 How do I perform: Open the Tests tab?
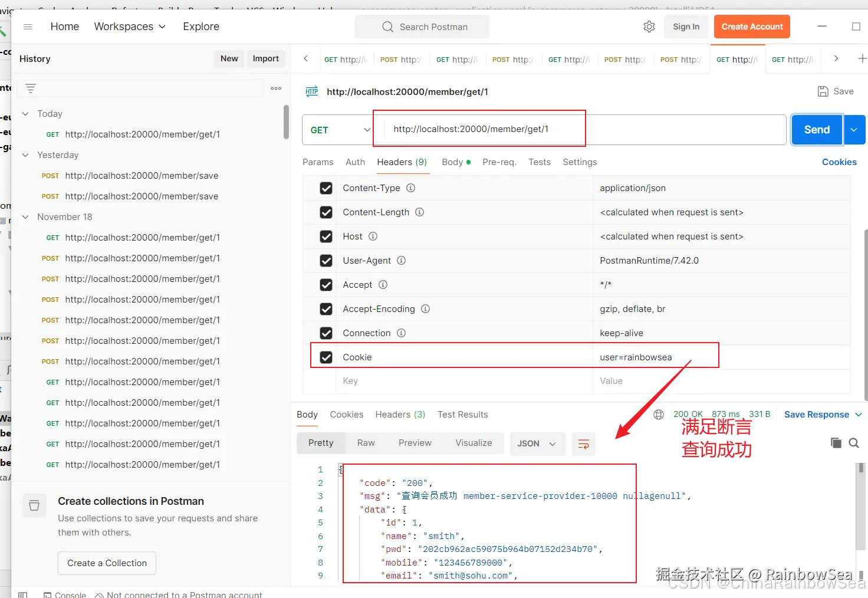coord(540,162)
